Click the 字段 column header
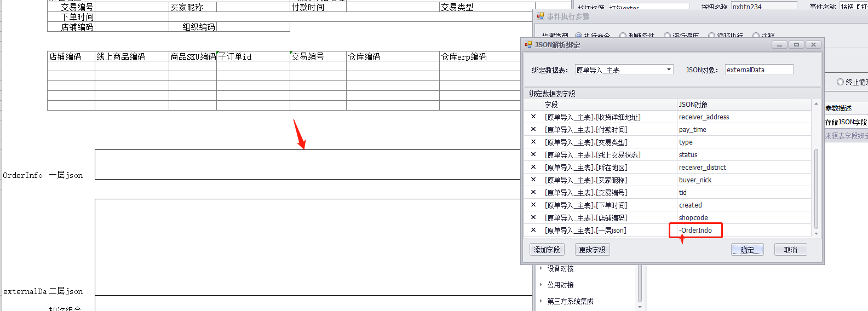The height and width of the screenshot is (311, 868). 610,105
